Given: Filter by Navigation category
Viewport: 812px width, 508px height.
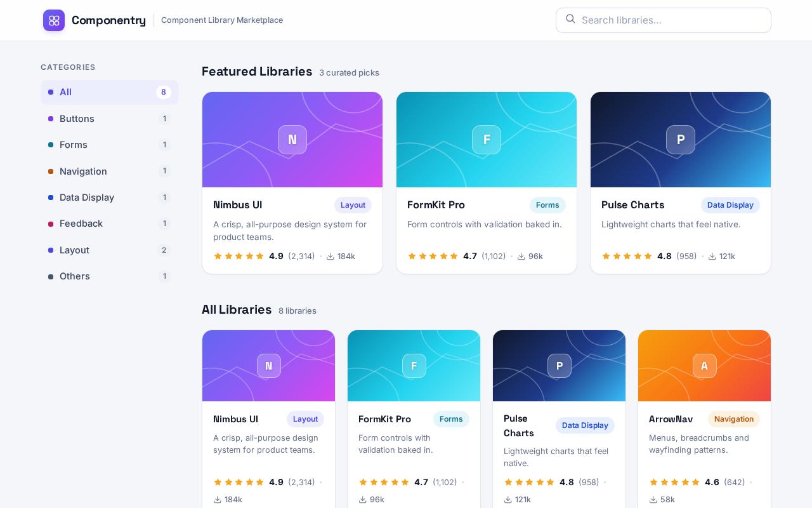Looking at the screenshot, I should click(x=110, y=171).
